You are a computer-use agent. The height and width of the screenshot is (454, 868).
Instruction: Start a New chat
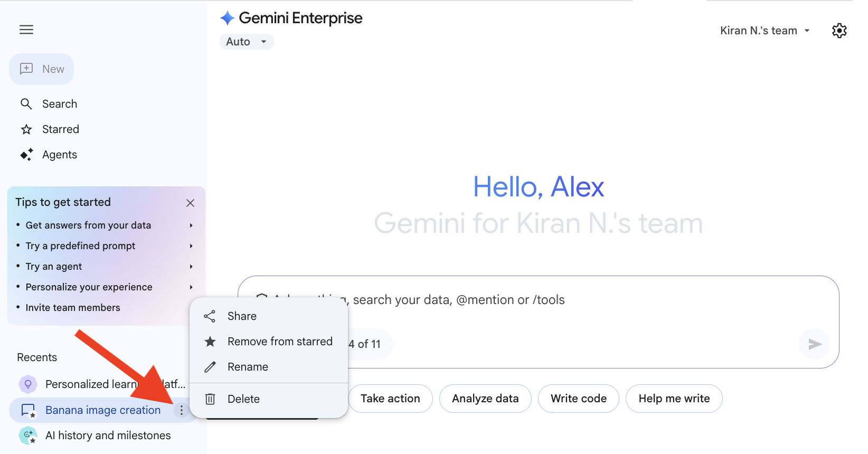pyautogui.click(x=42, y=69)
